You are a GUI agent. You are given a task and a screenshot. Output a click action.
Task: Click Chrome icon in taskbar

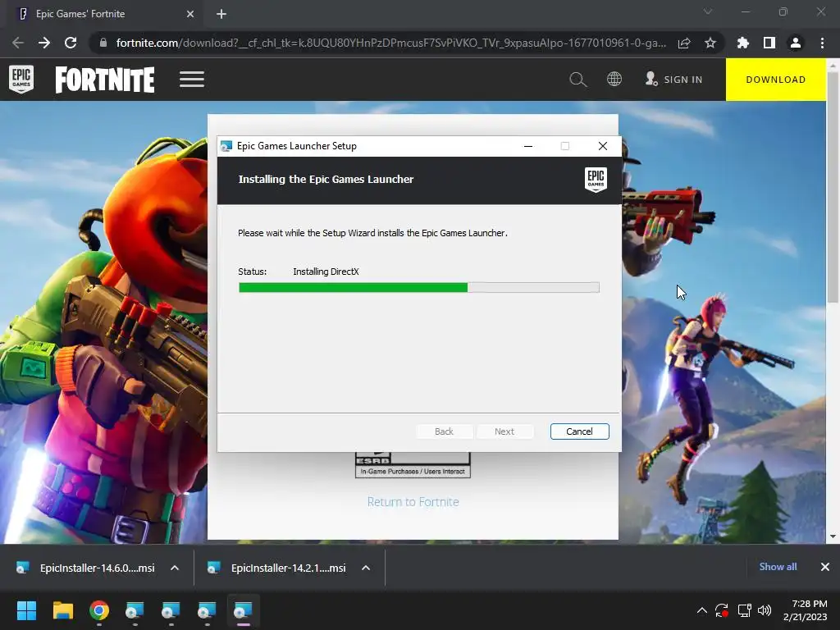[x=99, y=610]
